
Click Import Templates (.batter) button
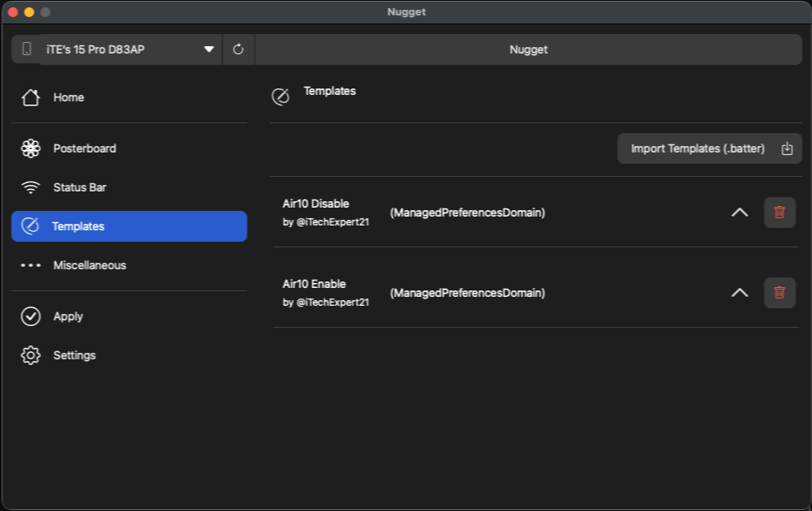[x=709, y=148]
